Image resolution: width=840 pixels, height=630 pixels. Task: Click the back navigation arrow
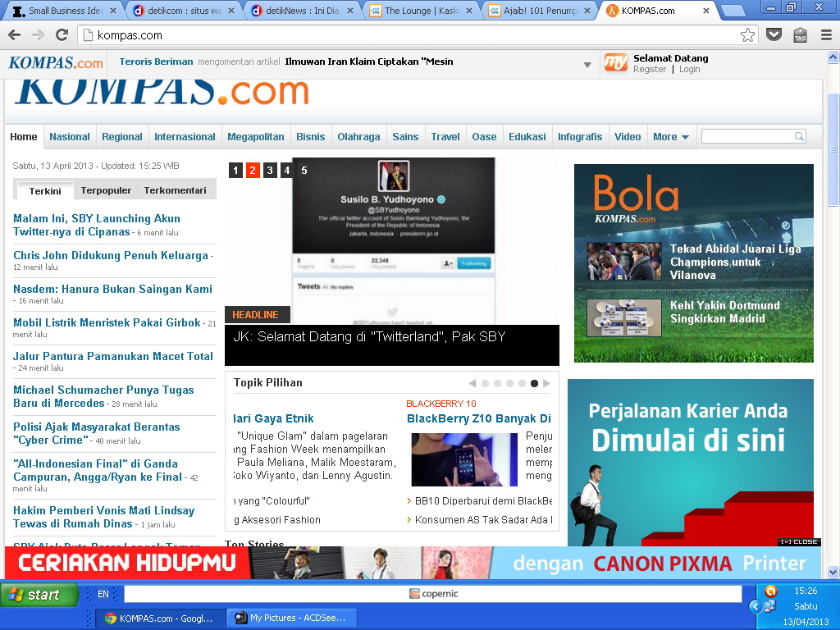tap(14, 35)
